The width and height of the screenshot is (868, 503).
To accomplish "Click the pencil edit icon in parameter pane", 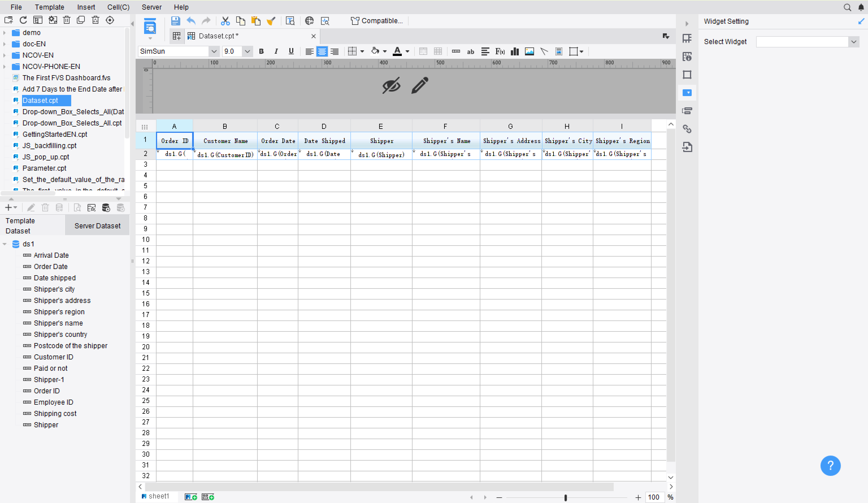I will click(420, 85).
